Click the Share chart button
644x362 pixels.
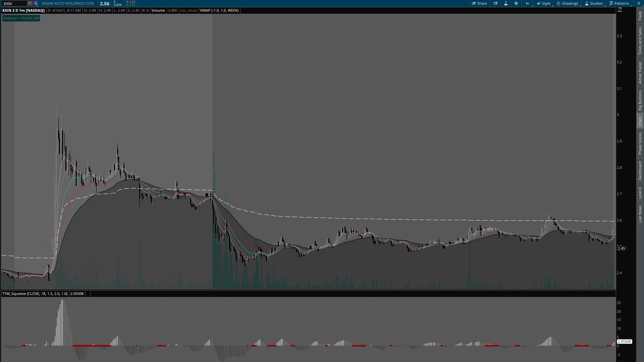coord(479,3)
